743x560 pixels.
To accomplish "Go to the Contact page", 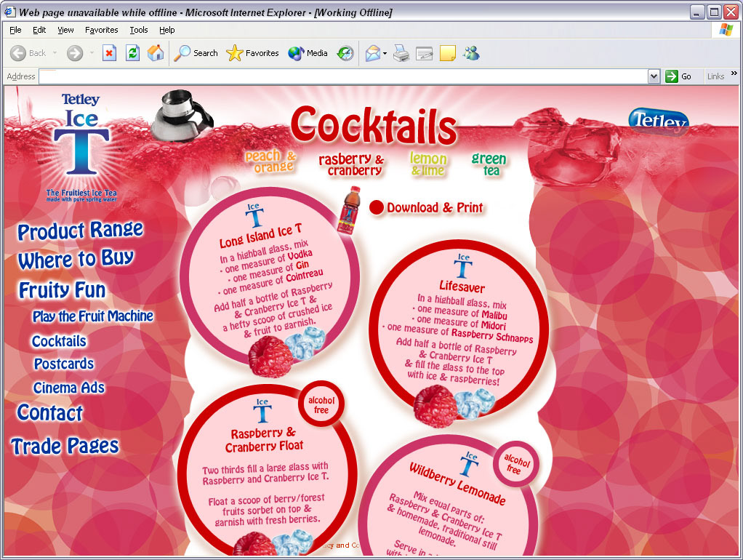I will pos(49,412).
